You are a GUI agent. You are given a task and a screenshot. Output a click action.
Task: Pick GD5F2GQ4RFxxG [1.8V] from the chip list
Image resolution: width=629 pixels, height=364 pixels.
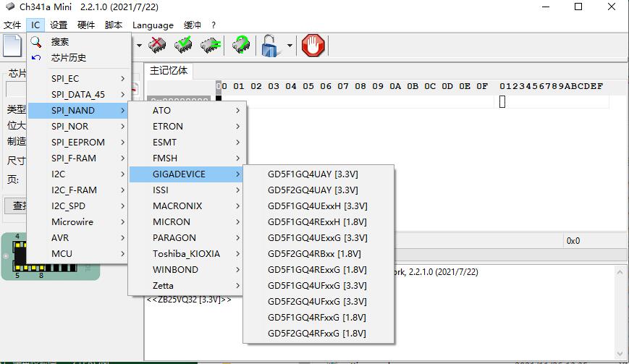317,333
